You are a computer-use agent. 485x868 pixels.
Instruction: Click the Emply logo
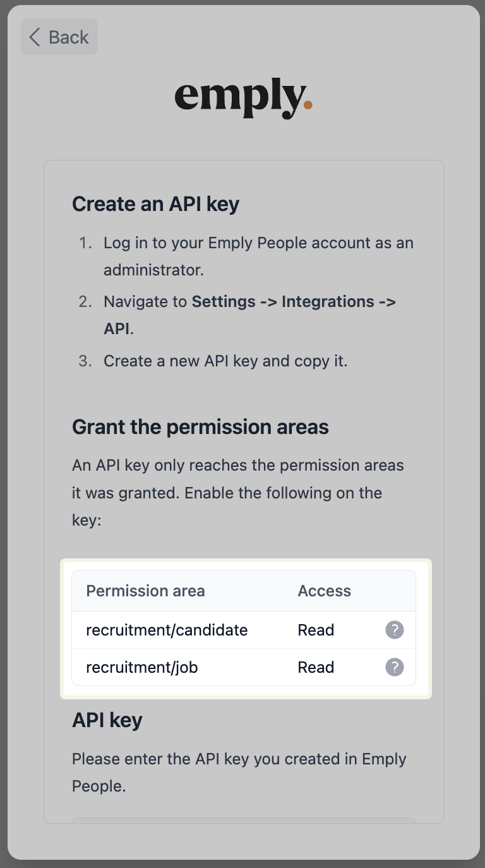[243, 100]
